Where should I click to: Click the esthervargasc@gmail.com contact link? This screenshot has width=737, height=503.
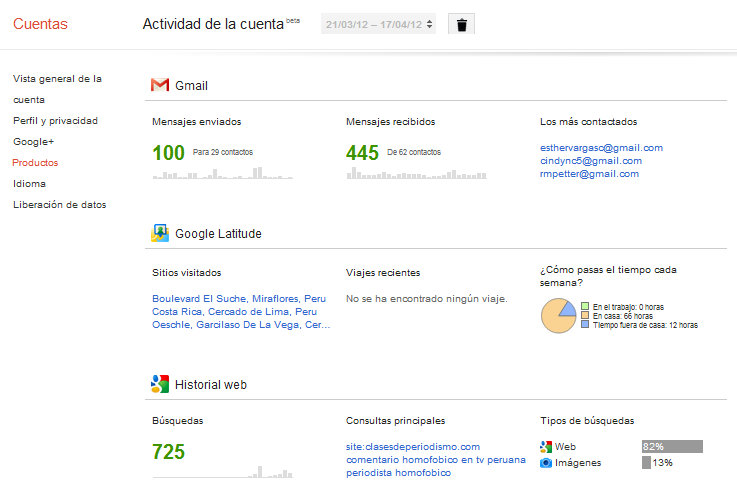pyautogui.click(x=601, y=148)
